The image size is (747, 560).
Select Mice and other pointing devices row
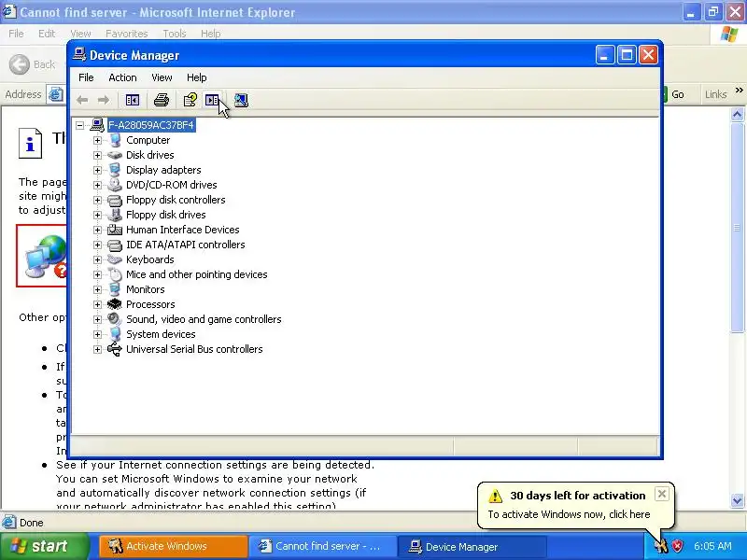tap(196, 274)
